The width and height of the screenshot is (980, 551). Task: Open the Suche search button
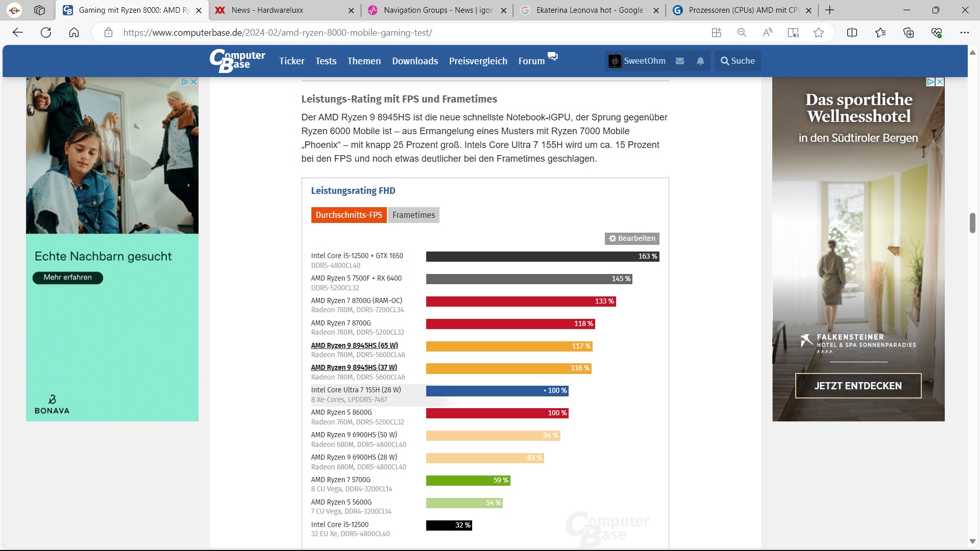738,61
